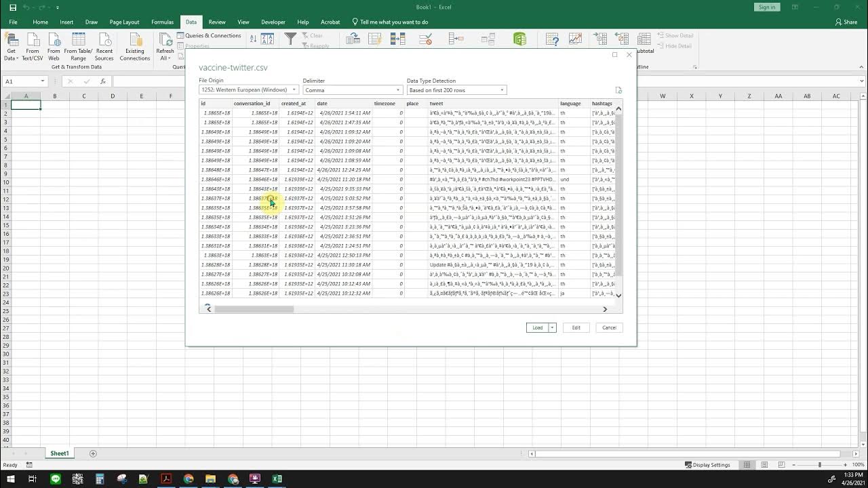This screenshot has height=488, width=868.
Task: Open the File tab
Action: [13, 22]
